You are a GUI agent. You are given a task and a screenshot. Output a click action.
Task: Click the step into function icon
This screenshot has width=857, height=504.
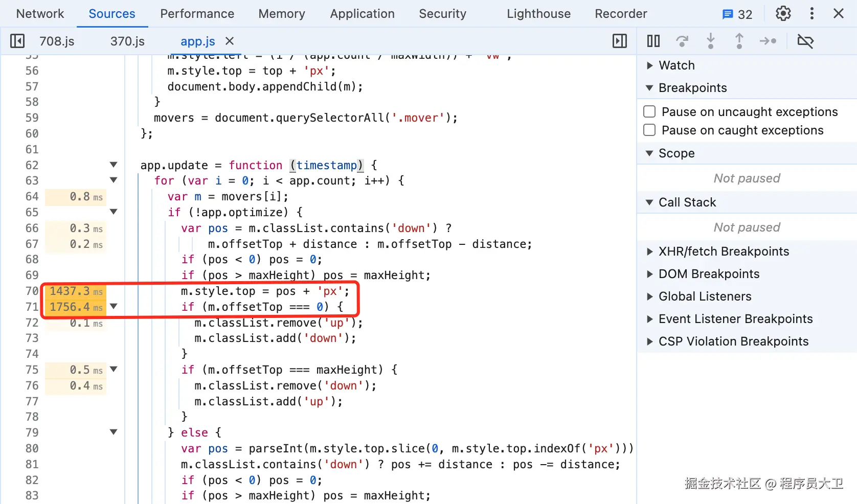[710, 41]
